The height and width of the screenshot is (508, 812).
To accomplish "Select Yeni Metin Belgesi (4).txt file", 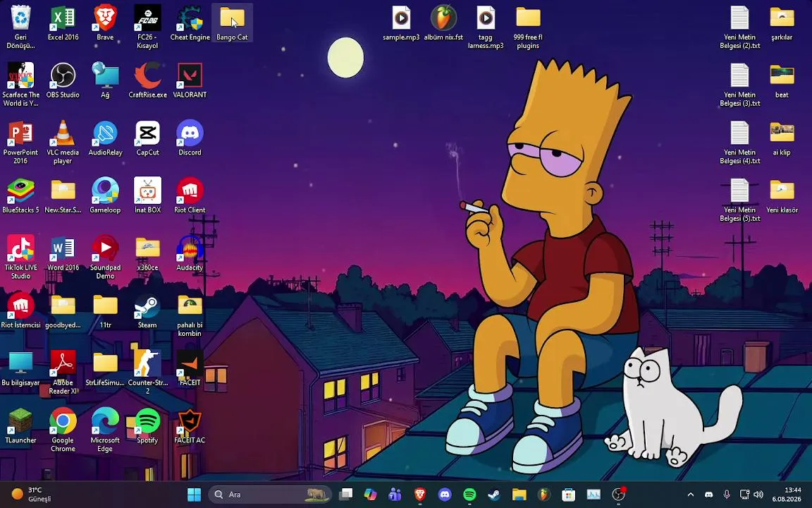I will pos(740,142).
